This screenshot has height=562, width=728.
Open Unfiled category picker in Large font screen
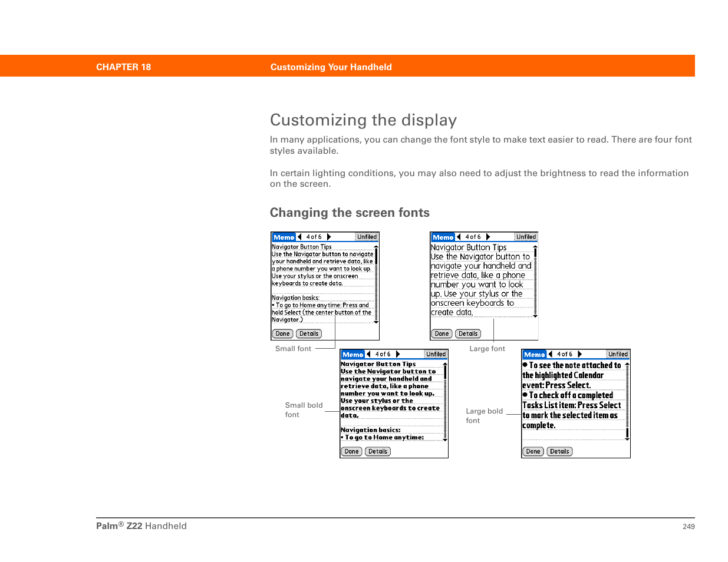click(x=526, y=237)
